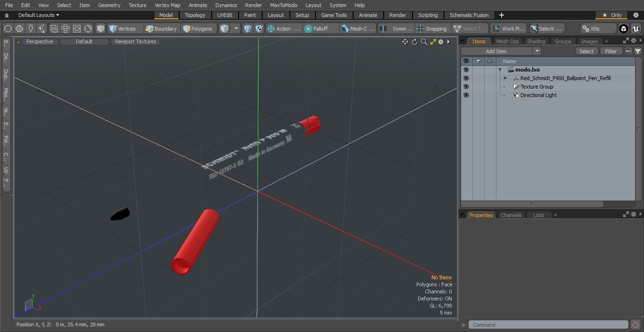Screen dimensions: 644x332
Task: Click the up-arrow icon beside Default Layouts
Action: tap(7, 16)
